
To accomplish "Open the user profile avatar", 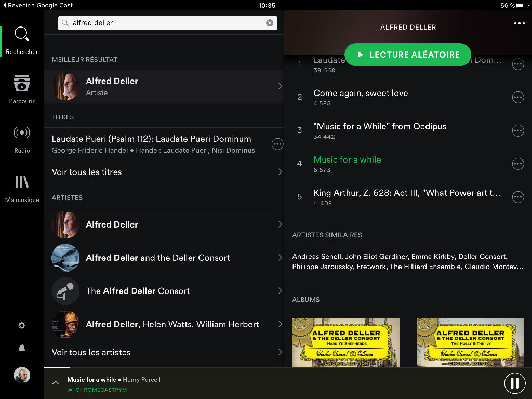I will 22,375.
